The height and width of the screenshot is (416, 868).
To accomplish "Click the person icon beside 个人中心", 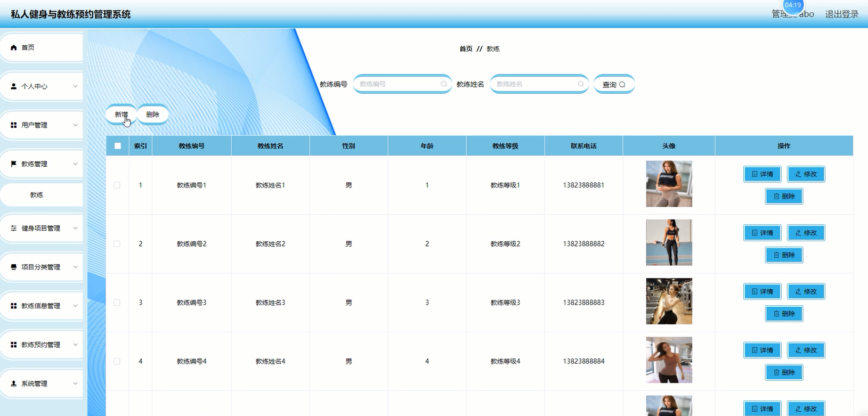I will [14, 86].
